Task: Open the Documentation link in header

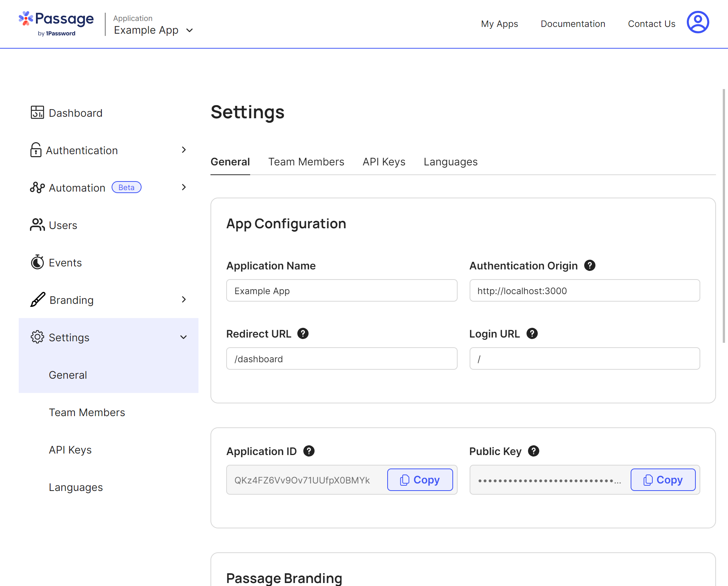Action: [x=573, y=24]
